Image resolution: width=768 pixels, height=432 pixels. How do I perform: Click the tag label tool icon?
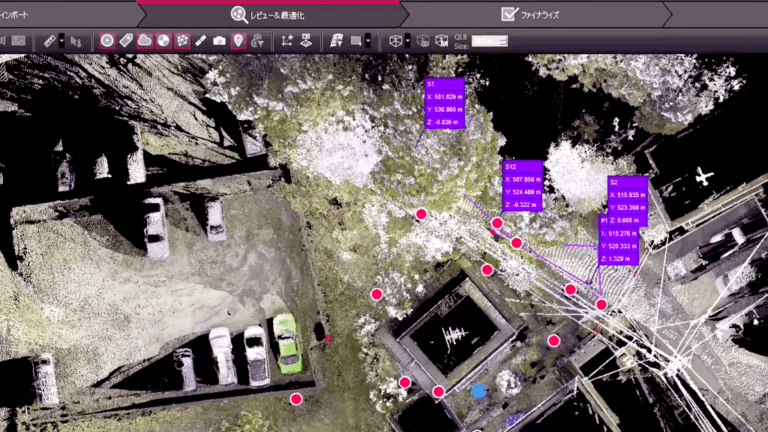[126, 41]
